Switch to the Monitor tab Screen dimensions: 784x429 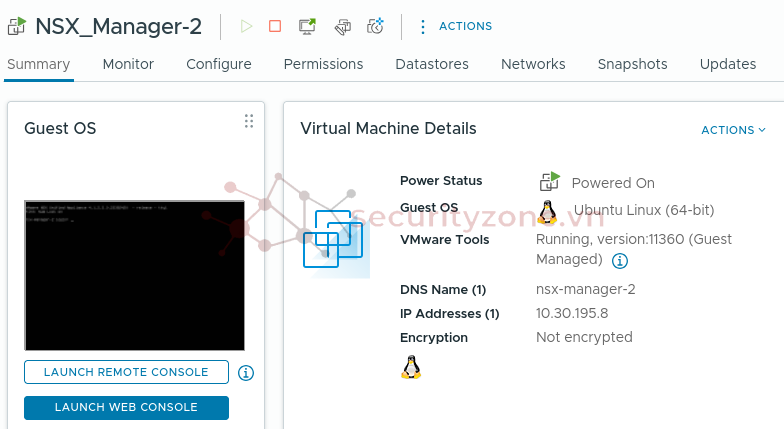pos(128,64)
